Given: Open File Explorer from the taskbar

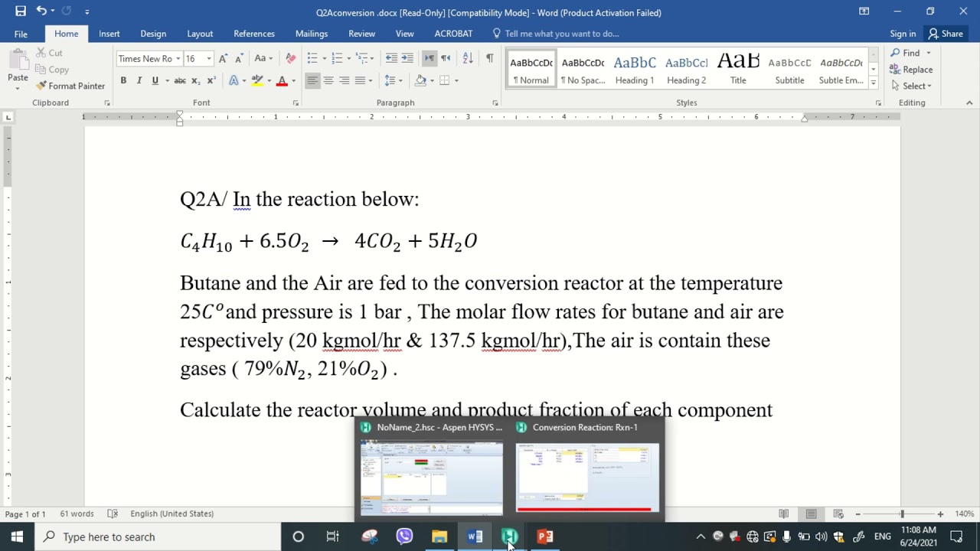Looking at the screenshot, I should click(439, 536).
